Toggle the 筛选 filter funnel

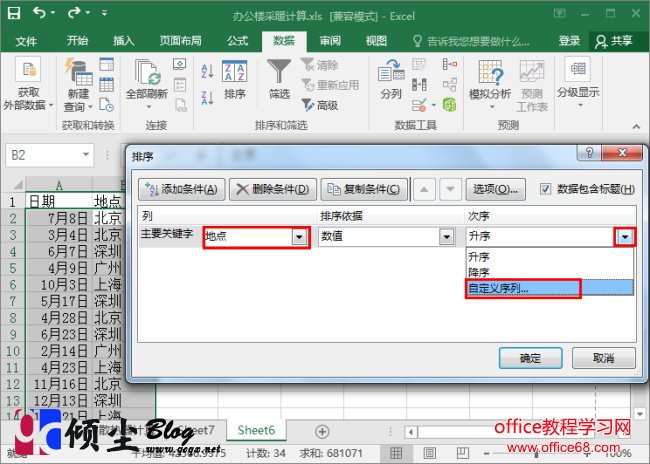279,80
